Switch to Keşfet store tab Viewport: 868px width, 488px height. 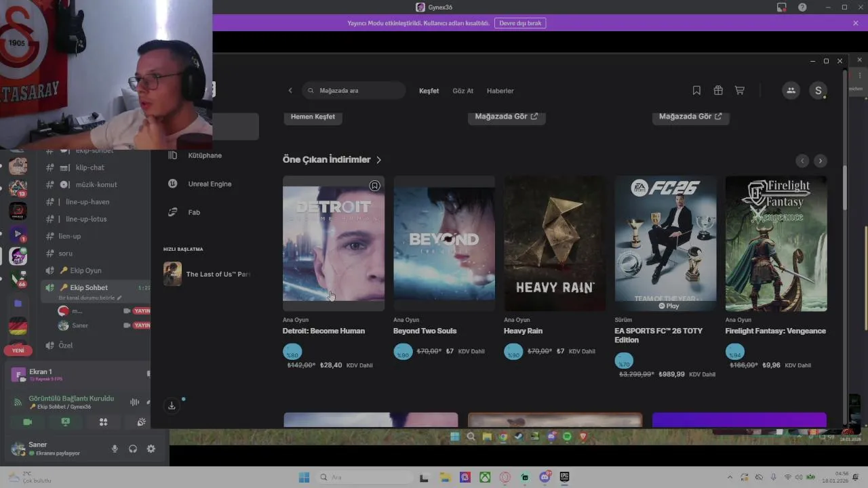(x=429, y=91)
